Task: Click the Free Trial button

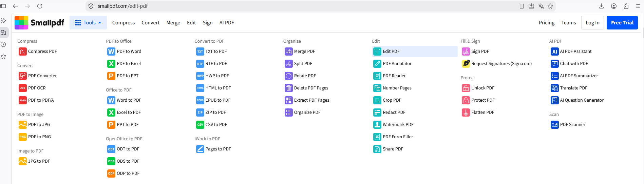Action: [622, 23]
